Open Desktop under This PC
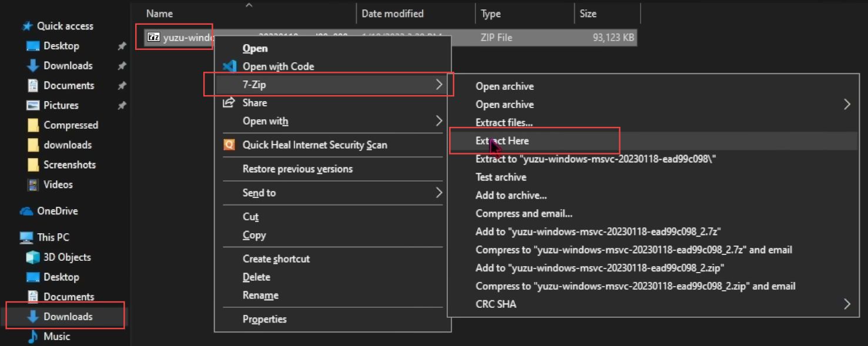868x346 pixels. click(x=61, y=277)
